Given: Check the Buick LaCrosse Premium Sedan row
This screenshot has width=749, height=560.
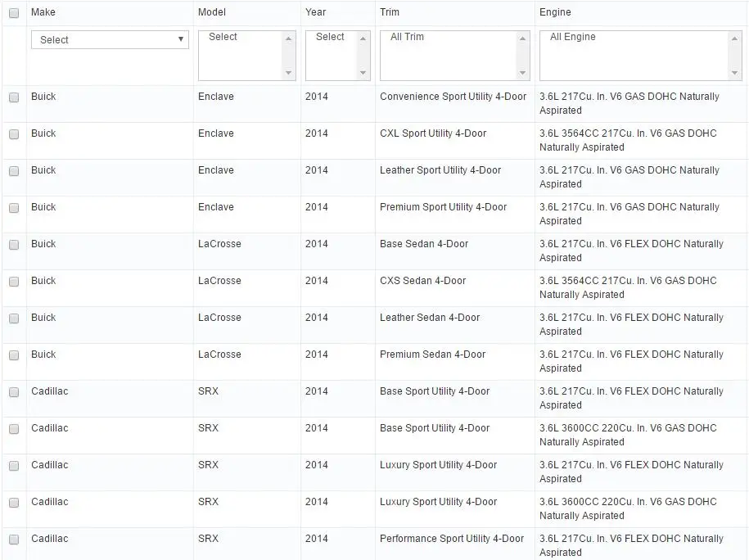Looking at the screenshot, I should click(x=14, y=355).
